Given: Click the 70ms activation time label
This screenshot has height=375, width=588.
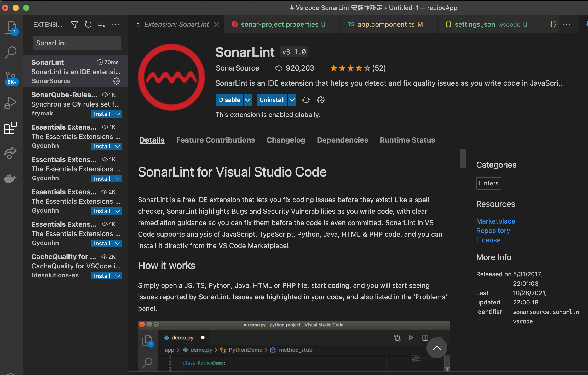Looking at the screenshot, I should coord(108,62).
